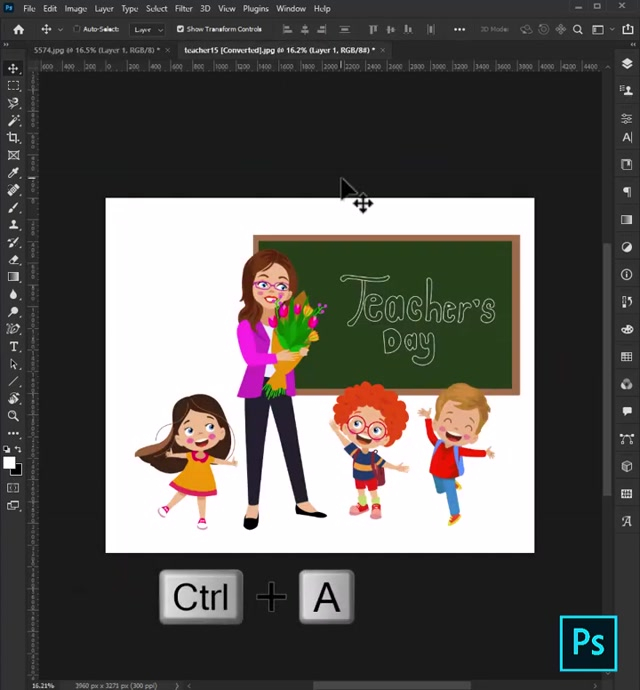The width and height of the screenshot is (640, 690).
Task: Select the Eraser tool
Action: pyautogui.click(x=14, y=259)
